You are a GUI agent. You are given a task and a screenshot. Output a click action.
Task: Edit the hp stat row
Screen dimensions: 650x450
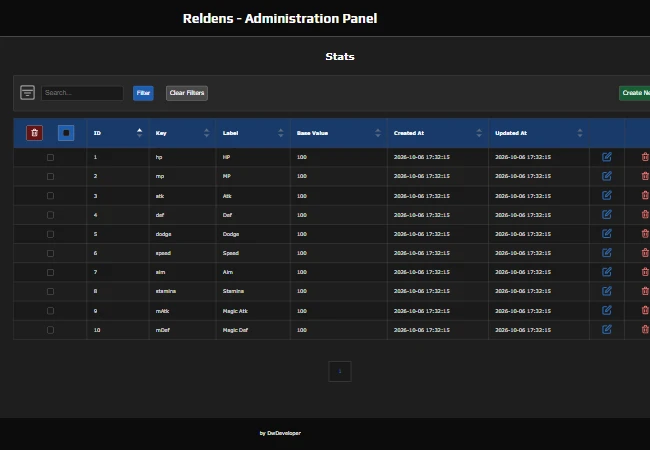pyautogui.click(x=606, y=157)
